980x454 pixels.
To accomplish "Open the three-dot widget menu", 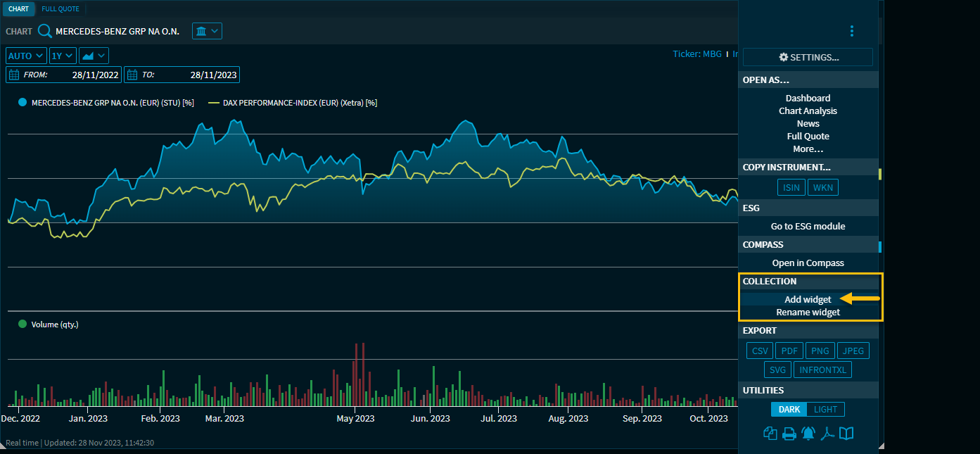I will pos(851,31).
